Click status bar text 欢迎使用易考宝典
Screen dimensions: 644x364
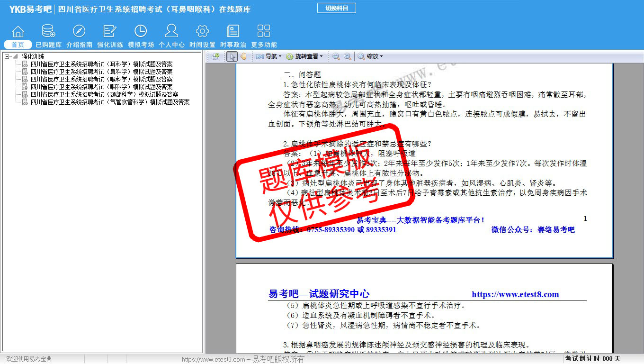tap(29, 359)
